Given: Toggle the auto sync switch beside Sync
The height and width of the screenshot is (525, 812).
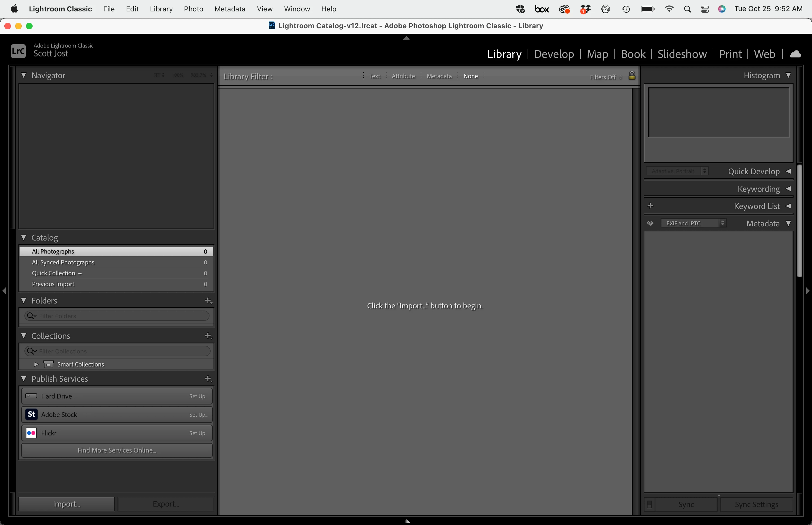Looking at the screenshot, I should point(649,504).
